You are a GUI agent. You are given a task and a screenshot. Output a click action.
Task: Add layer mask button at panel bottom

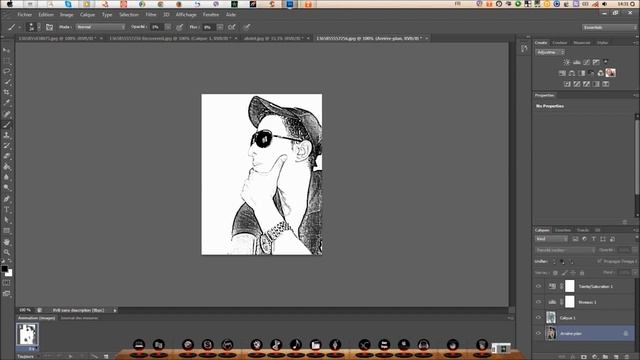tap(584, 357)
